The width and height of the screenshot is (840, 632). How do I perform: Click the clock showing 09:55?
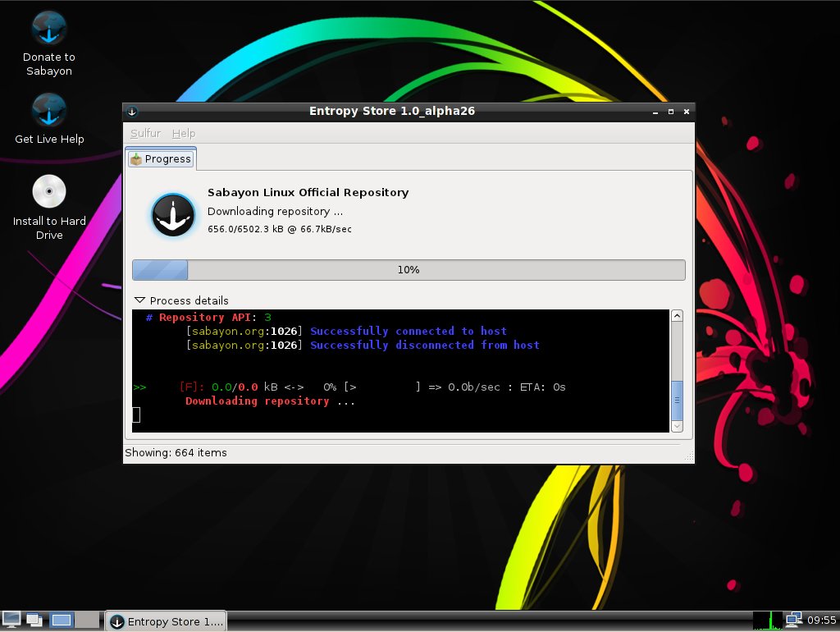pyautogui.click(x=821, y=621)
